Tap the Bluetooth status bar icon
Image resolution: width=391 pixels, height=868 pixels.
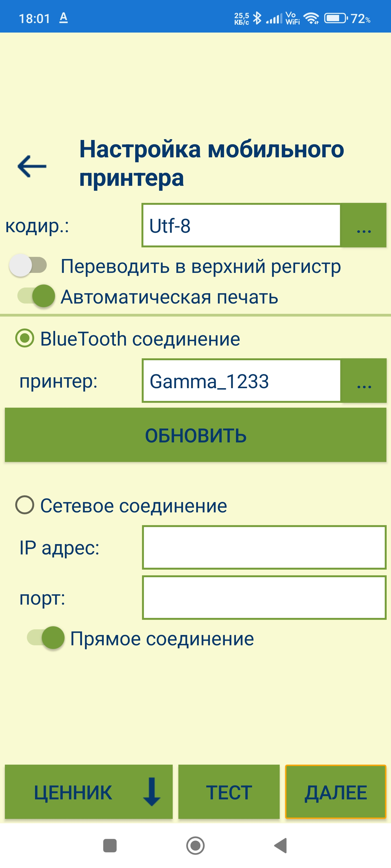pos(257,18)
